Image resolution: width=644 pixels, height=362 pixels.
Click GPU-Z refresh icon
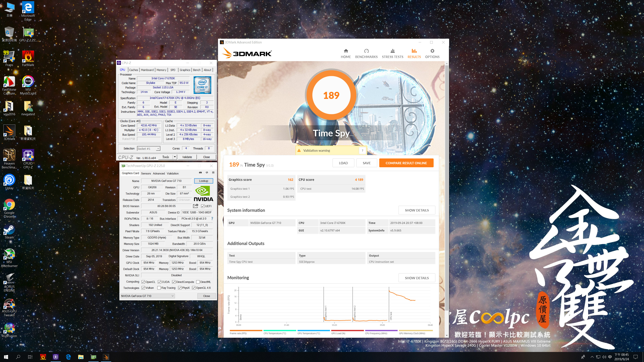click(x=207, y=173)
